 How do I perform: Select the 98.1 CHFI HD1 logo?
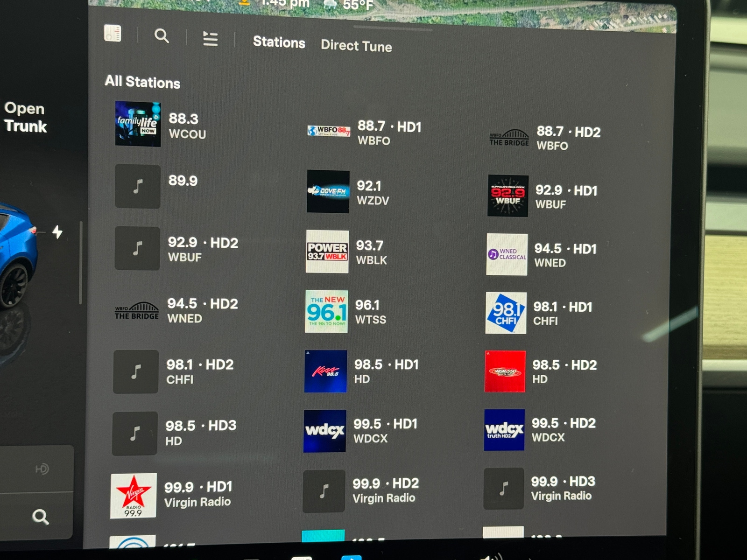click(x=506, y=313)
